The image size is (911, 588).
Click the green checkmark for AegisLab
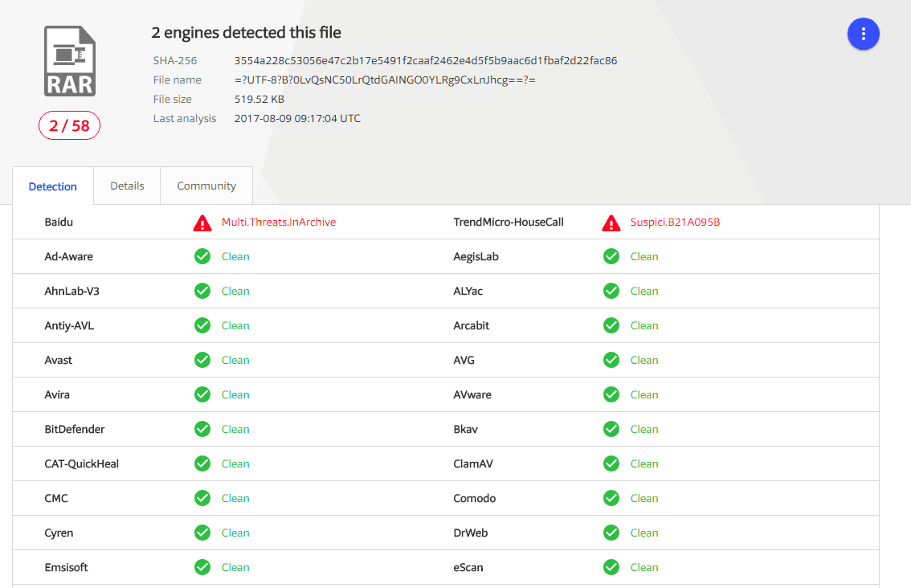(x=611, y=257)
